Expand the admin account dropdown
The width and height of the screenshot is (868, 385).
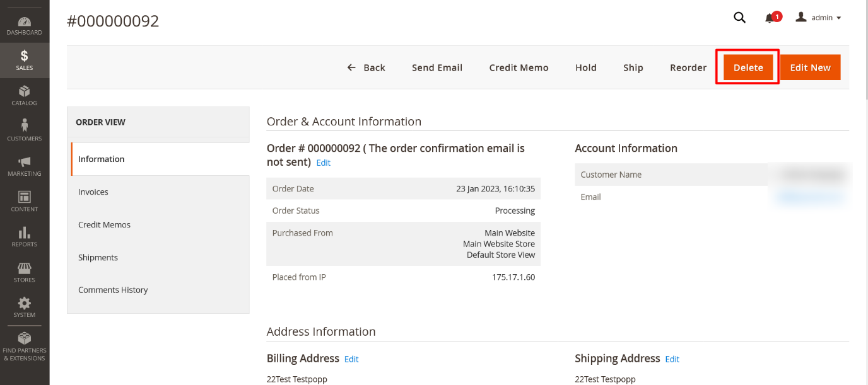(819, 18)
